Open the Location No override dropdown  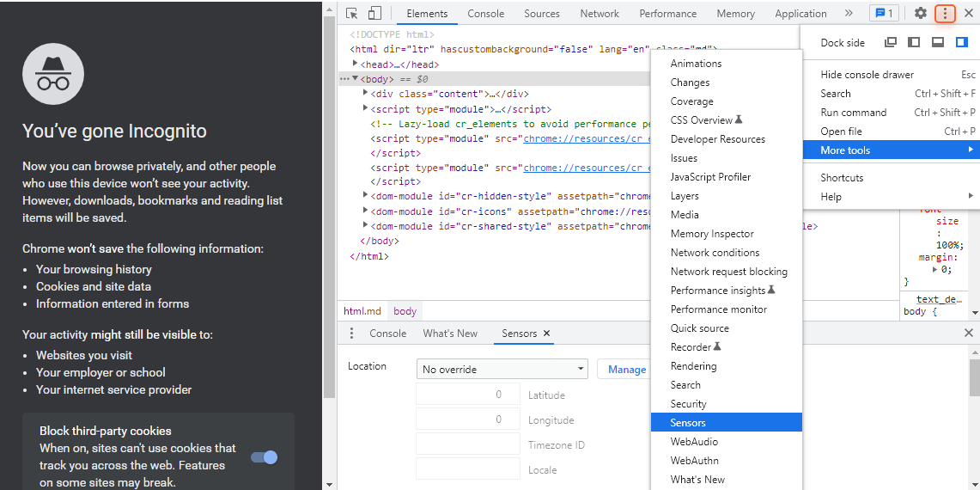(502, 370)
